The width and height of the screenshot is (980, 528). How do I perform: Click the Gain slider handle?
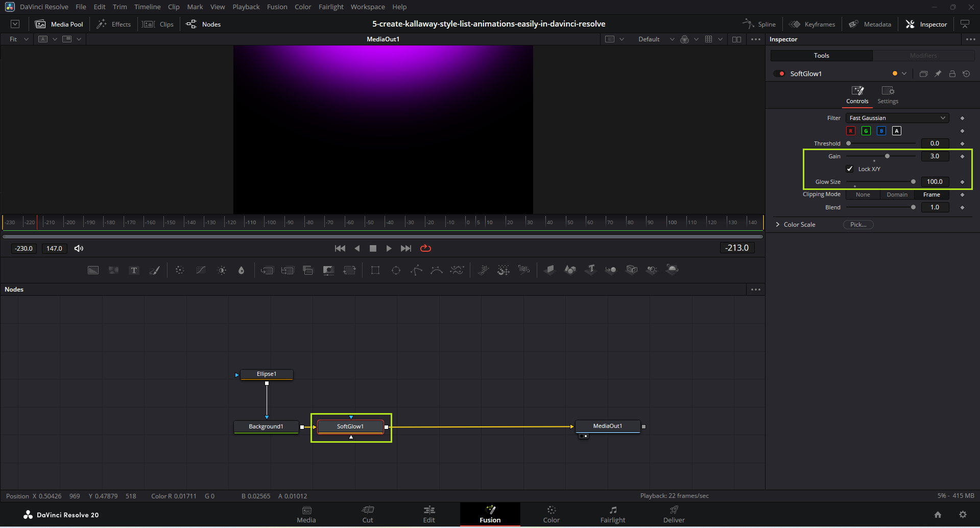tap(887, 156)
